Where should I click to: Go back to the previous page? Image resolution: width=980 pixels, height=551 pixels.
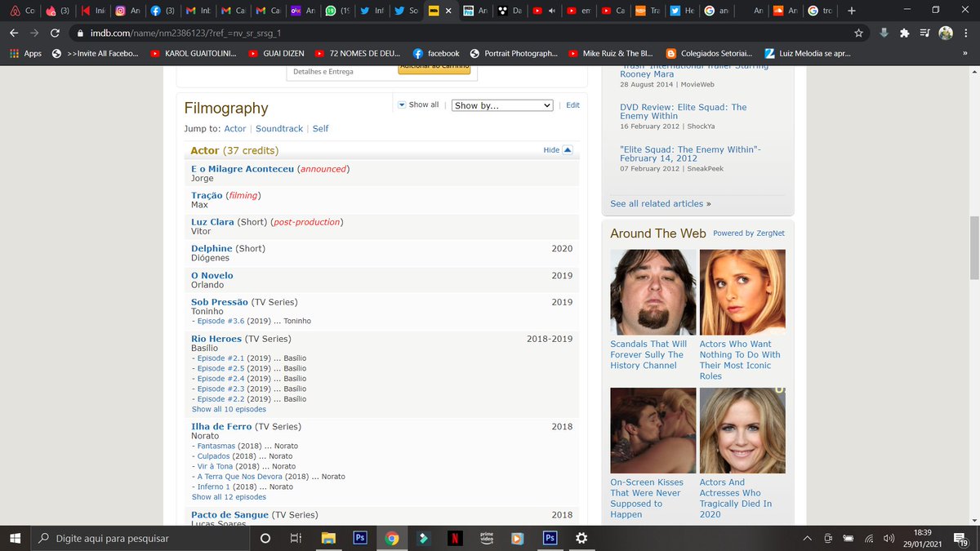pyautogui.click(x=13, y=33)
